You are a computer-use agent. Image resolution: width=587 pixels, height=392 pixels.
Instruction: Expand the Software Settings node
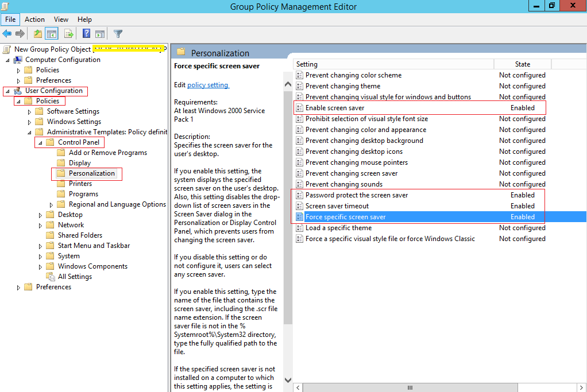point(29,112)
